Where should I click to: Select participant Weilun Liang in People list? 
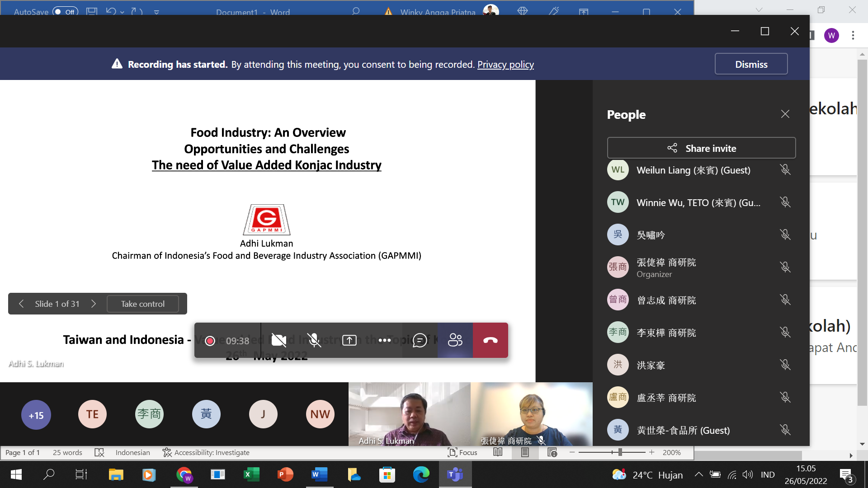[701, 170]
